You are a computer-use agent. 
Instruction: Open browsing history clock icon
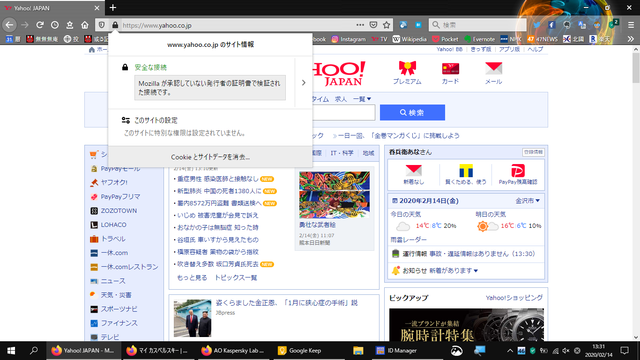(x=55, y=25)
